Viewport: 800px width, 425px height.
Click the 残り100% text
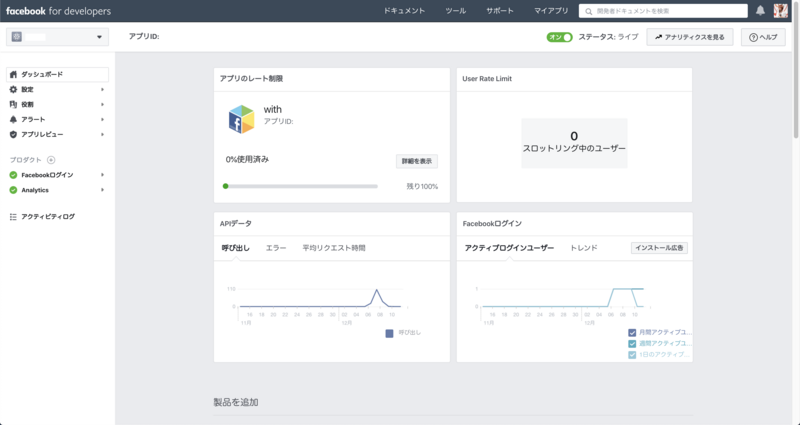(422, 187)
